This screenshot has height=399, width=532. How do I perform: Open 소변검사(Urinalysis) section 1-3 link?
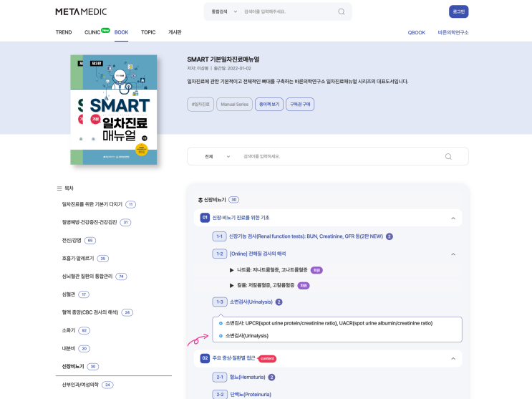[251, 302]
